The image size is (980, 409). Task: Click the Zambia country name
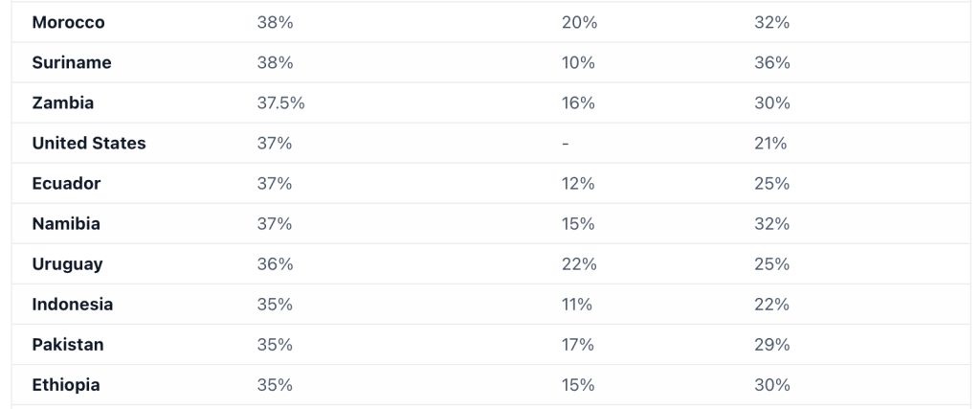tap(63, 102)
